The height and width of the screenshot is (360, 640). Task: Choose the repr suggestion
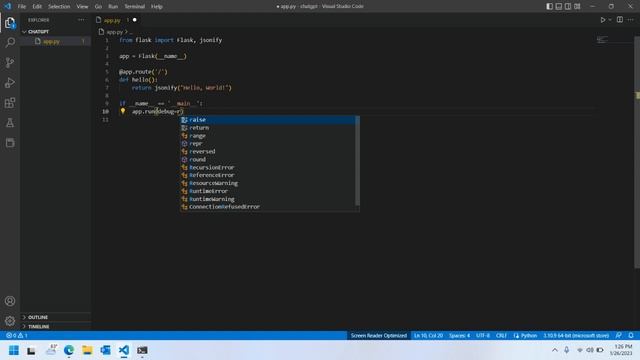pos(268,144)
